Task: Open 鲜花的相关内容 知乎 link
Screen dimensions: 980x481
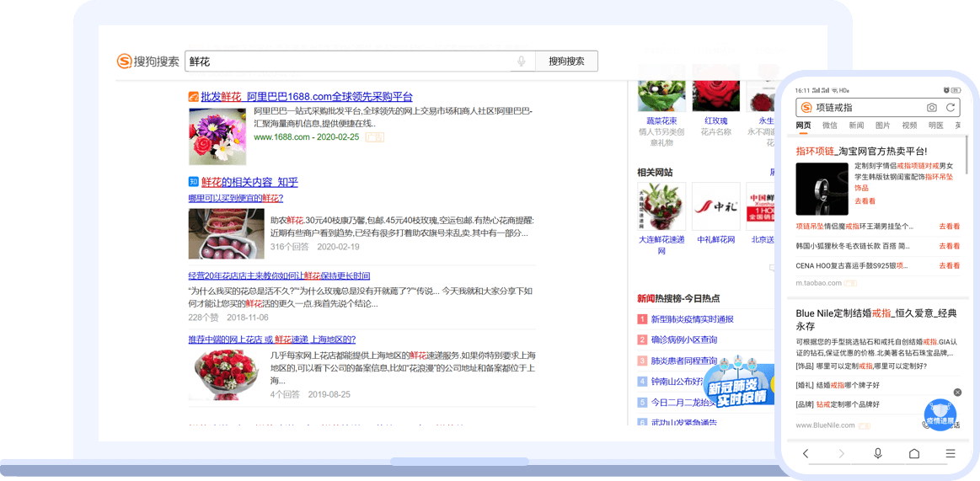Action: [249, 183]
